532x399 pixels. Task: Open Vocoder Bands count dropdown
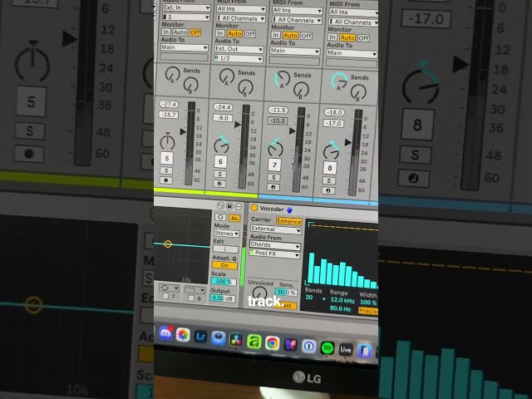pos(316,298)
